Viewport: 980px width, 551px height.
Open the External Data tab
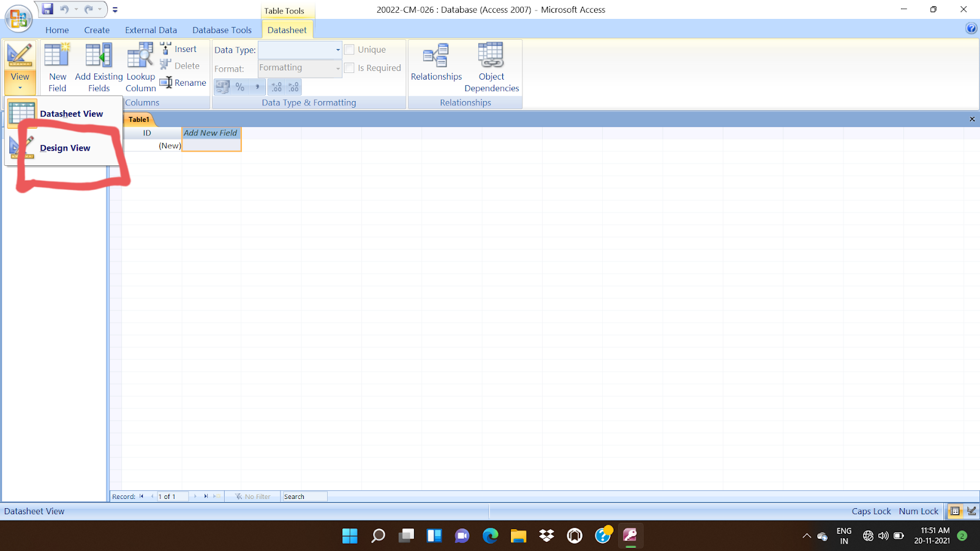tap(151, 30)
